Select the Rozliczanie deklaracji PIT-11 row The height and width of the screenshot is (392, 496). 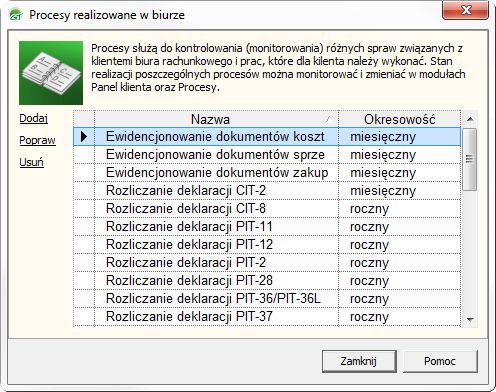click(x=267, y=227)
